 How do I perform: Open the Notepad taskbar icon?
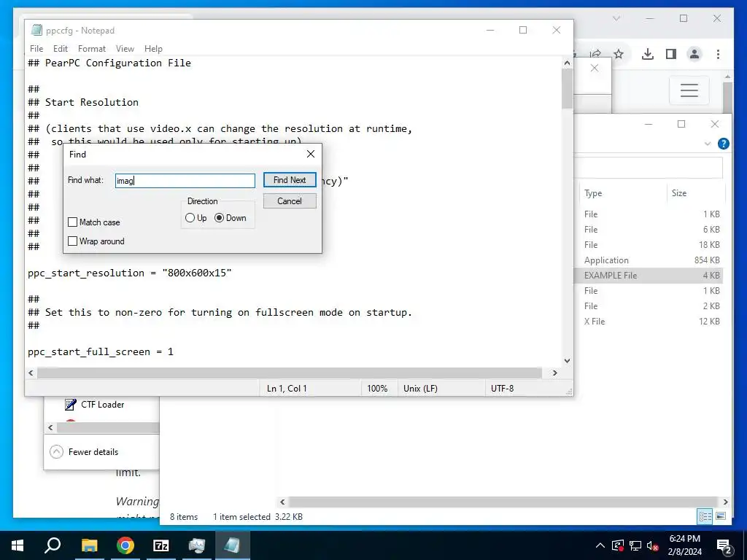[233, 545]
